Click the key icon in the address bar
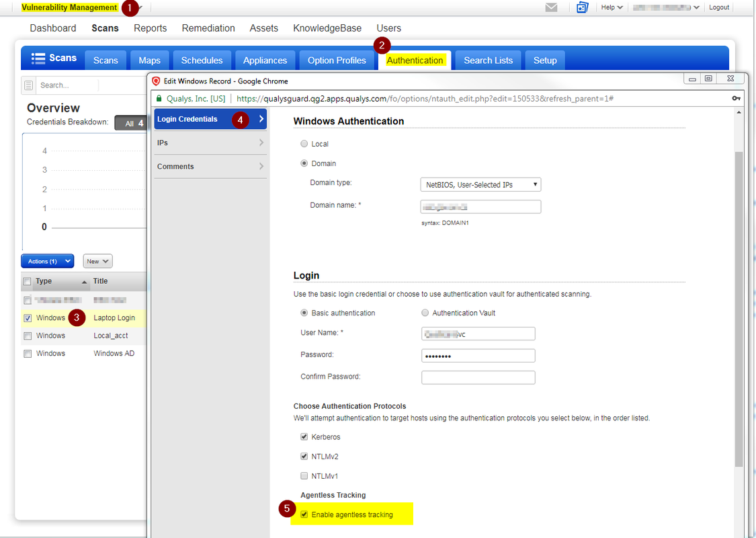 736,98
